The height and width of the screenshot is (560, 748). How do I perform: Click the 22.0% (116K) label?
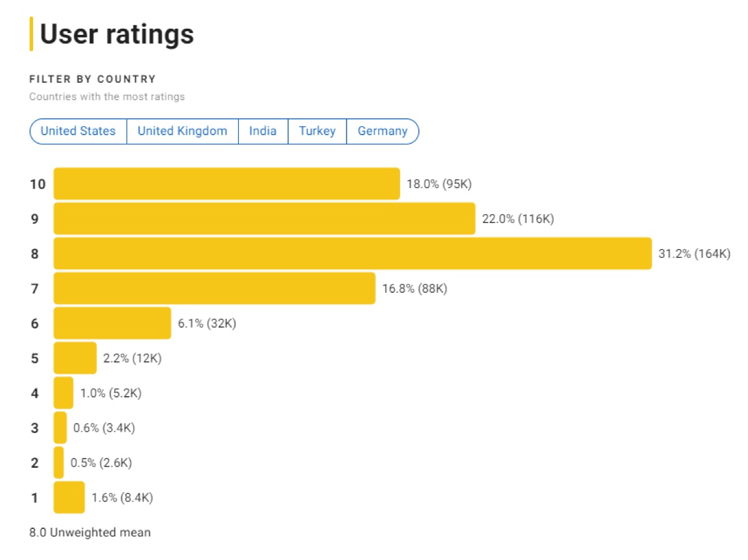click(x=517, y=219)
